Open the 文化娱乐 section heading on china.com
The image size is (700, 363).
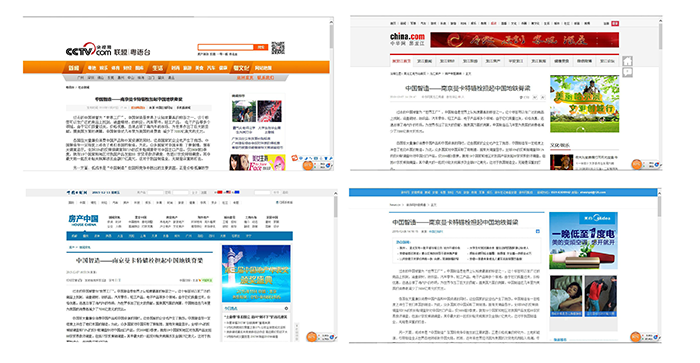pyautogui.click(x=560, y=146)
